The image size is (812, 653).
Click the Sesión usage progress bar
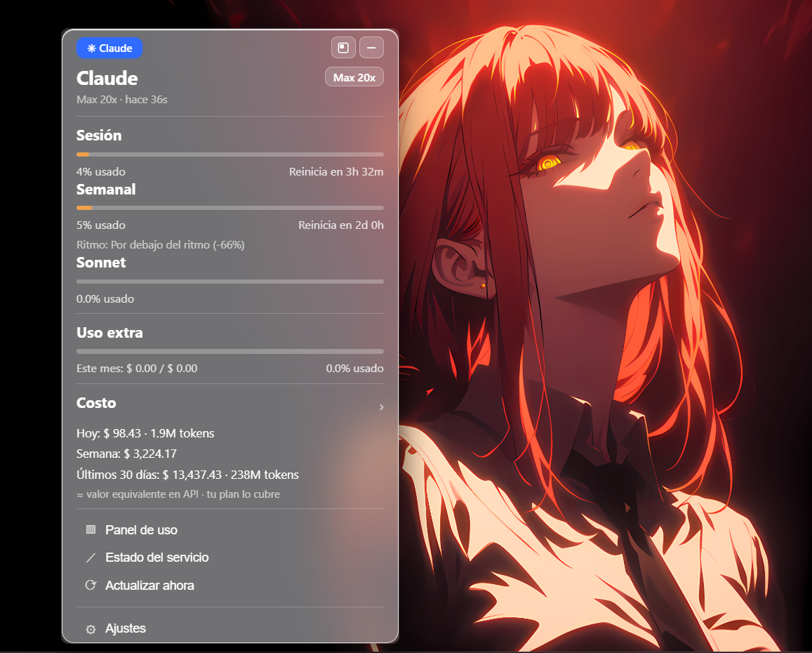230,154
